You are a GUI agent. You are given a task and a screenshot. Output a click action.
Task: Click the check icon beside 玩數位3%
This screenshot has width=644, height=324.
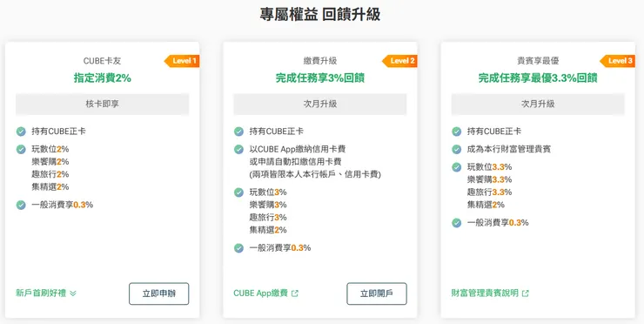click(238, 192)
